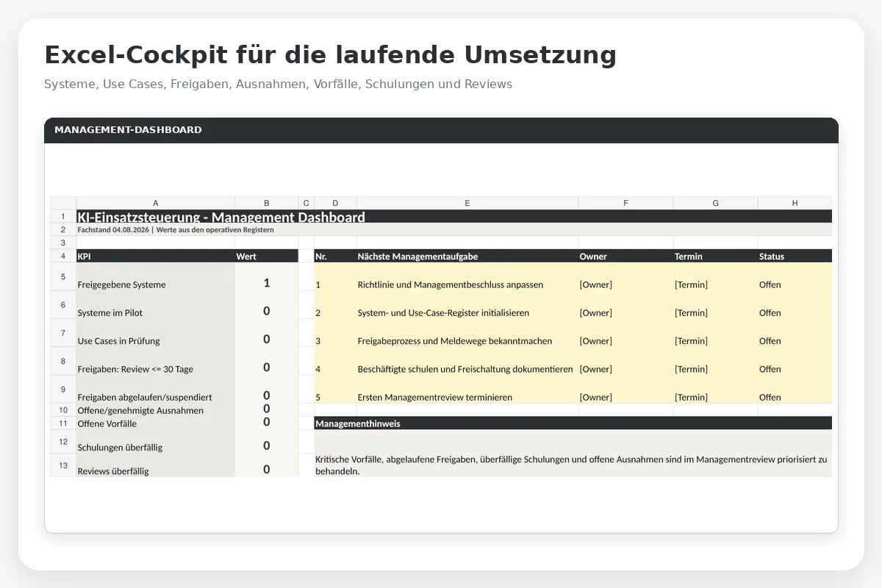Click the 'Wert' header cell
882x588 pixels.
[266, 256]
